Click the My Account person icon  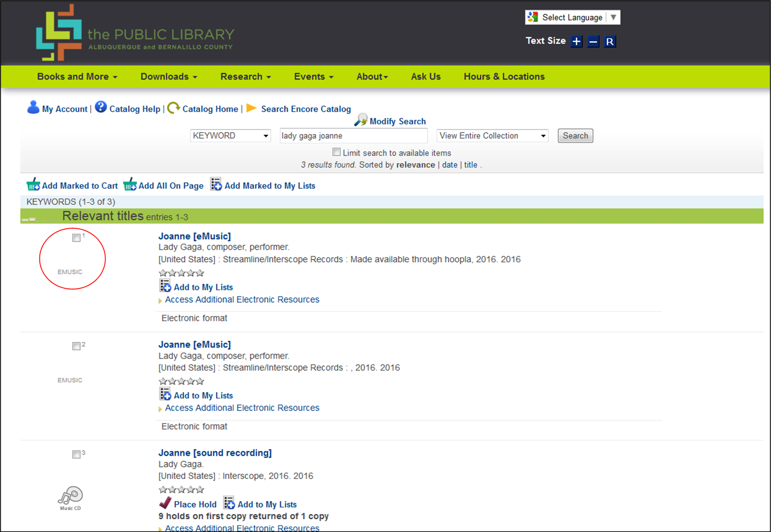(x=33, y=107)
